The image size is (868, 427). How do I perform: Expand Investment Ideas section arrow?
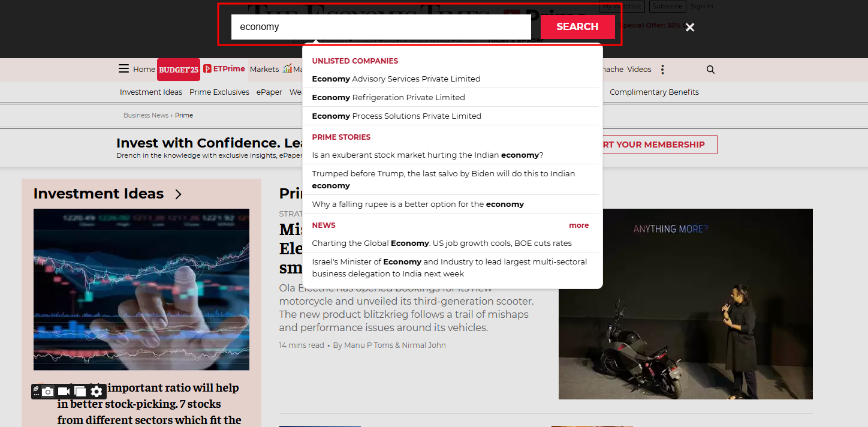(178, 194)
